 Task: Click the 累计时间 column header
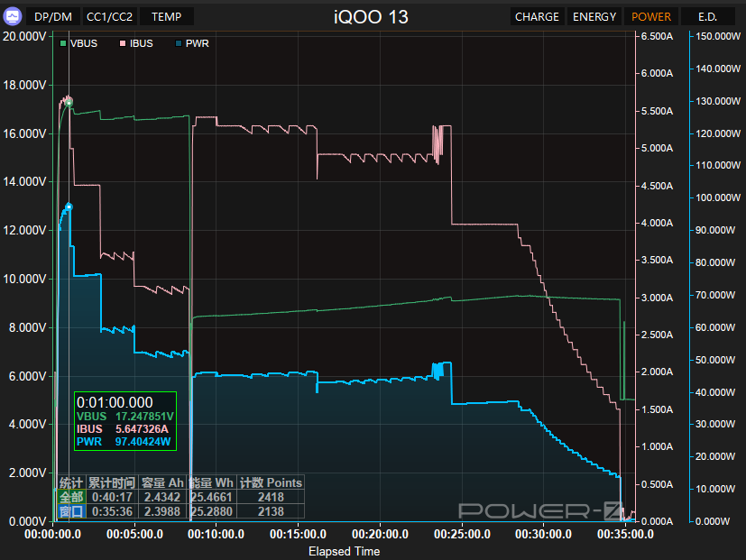pos(112,483)
